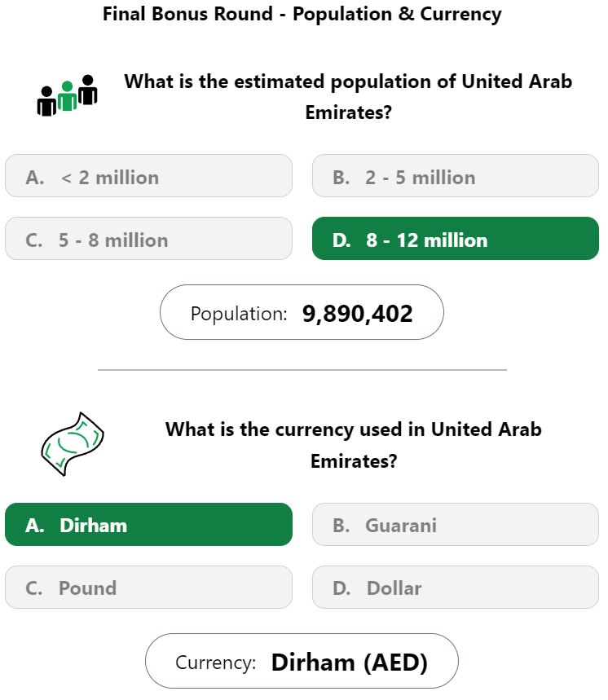
Task: Click the estimated population question text
Action: coord(348,96)
